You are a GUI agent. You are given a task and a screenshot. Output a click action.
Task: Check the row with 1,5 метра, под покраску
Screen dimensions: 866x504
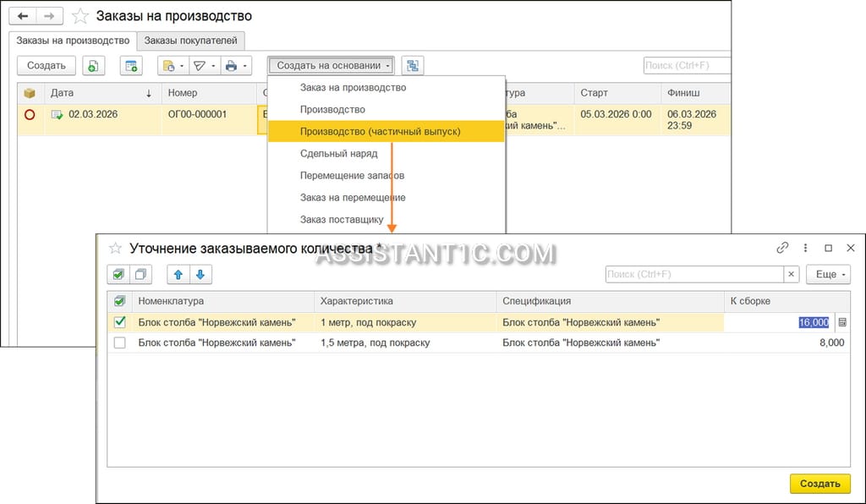tap(119, 342)
